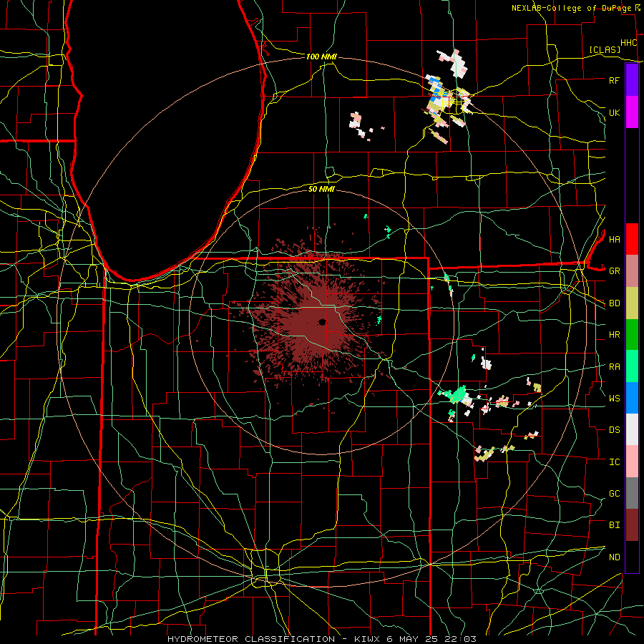Click the dark green HR legend swatch
644x644 pixels.
[x=632, y=335]
